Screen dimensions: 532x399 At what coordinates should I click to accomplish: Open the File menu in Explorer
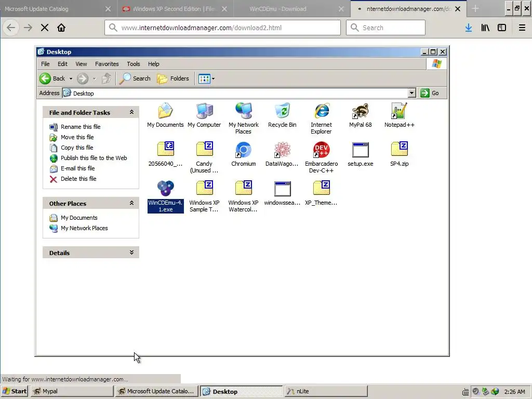click(45, 64)
